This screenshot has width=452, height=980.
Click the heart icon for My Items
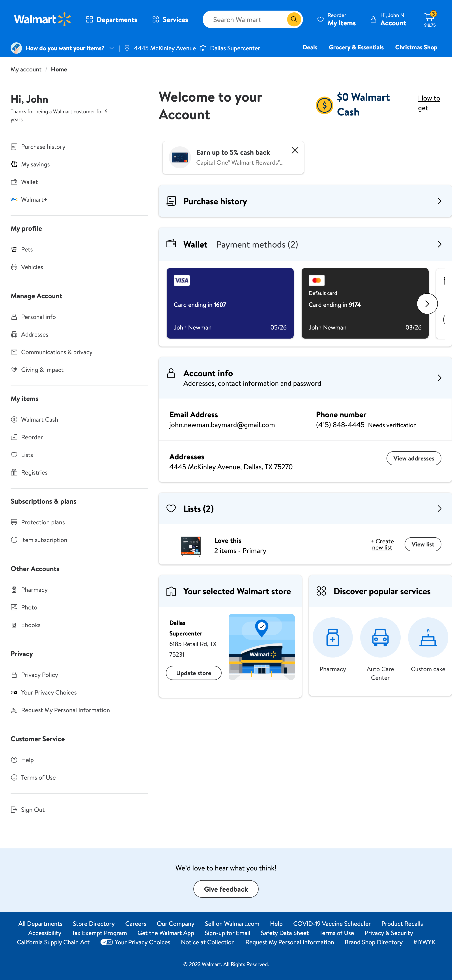(321, 19)
